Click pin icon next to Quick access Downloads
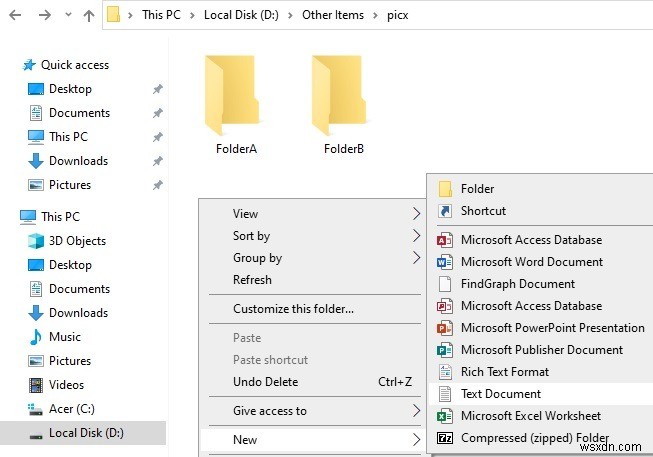Screen dimensions: 653x457 (x=157, y=161)
